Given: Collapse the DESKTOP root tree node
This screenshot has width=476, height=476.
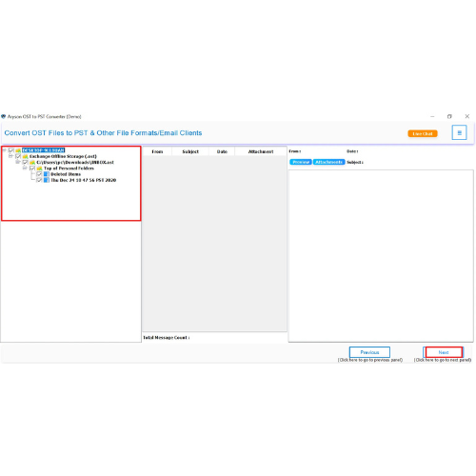Looking at the screenshot, I should [x=4, y=149].
